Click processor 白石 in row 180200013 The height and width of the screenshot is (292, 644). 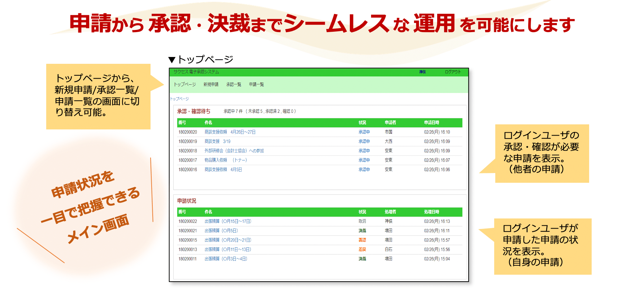[x=388, y=249]
